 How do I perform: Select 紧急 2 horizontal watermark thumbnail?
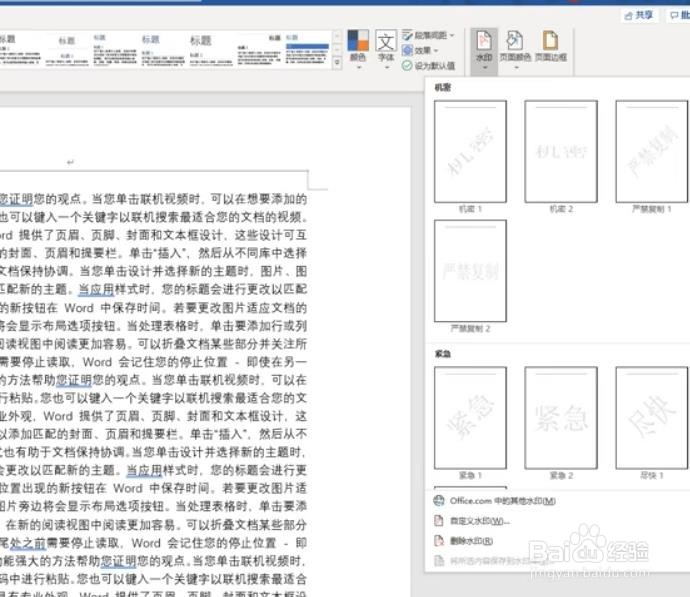(x=561, y=418)
